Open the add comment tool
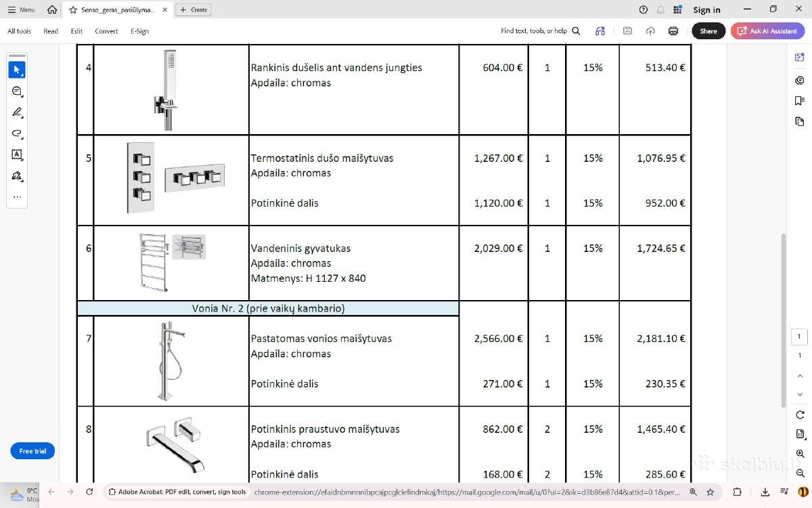This screenshot has height=508, width=812. coord(17,91)
